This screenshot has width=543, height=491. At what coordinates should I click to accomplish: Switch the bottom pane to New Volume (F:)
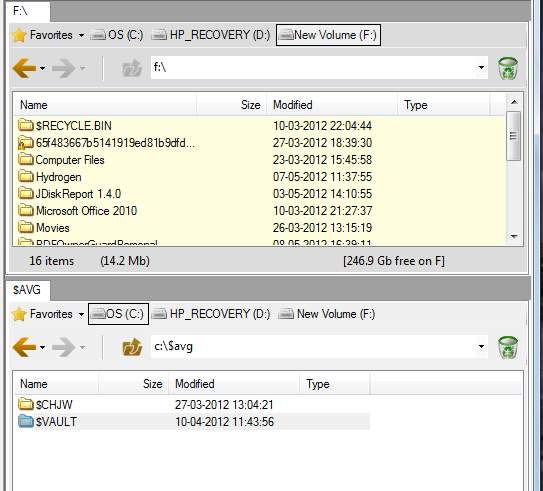(327, 314)
